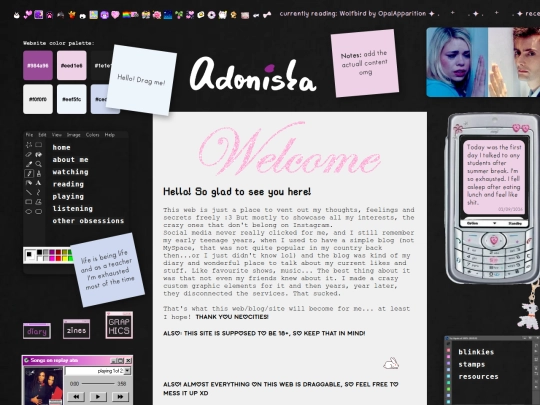Open the File menu in paint window
Image resolution: width=540 pixels, height=405 pixels.
point(30,135)
